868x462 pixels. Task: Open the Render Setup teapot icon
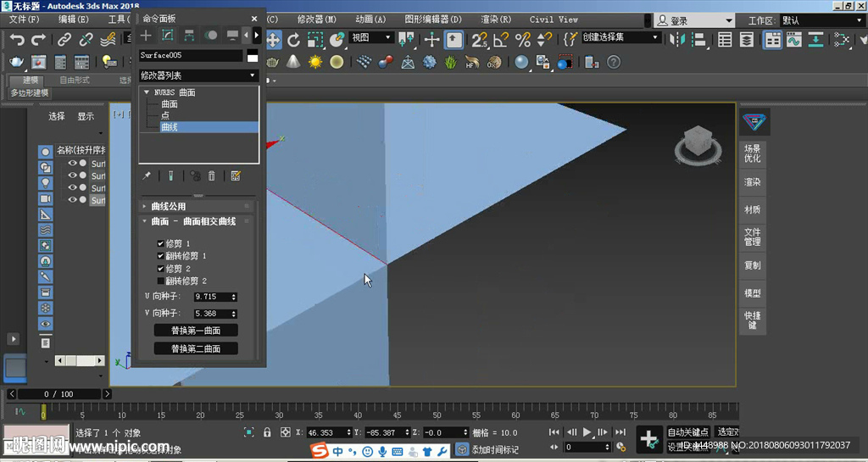tap(16, 63)
